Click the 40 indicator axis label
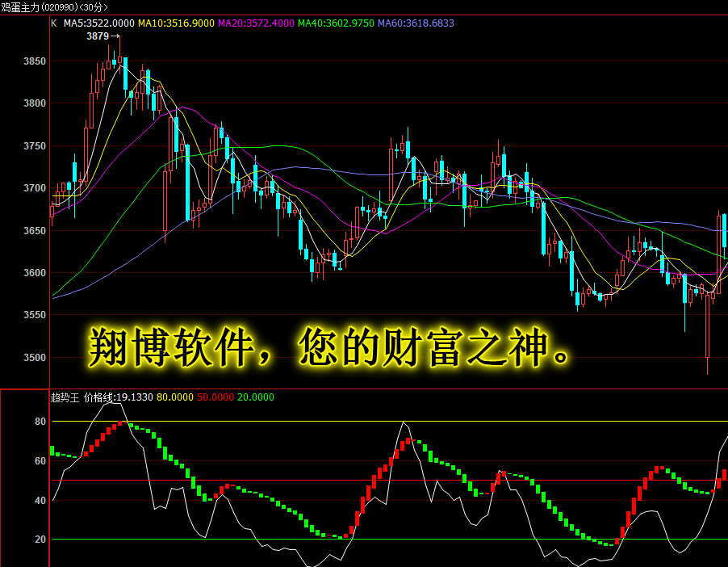 pos(40,501)
